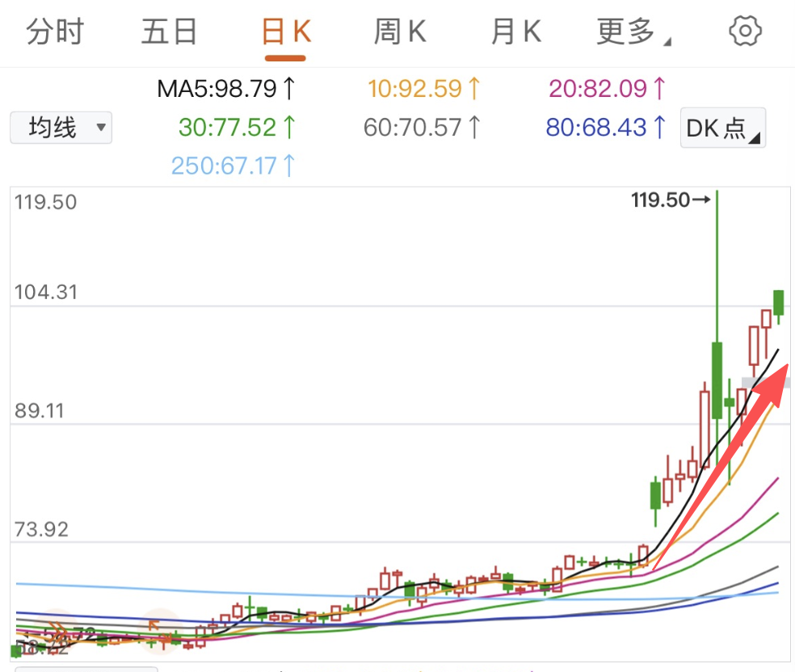Open the 均线 indicator dropdown

[61, 128]
